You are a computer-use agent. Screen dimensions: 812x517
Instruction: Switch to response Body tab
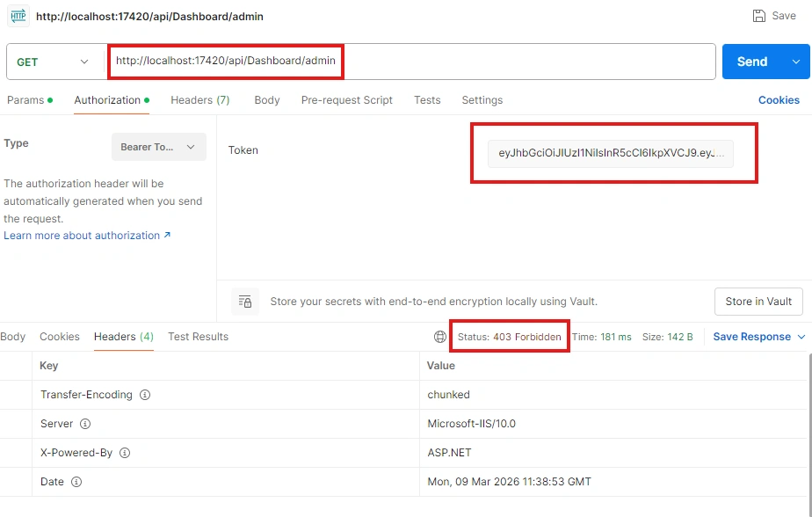tap(13, 337)
